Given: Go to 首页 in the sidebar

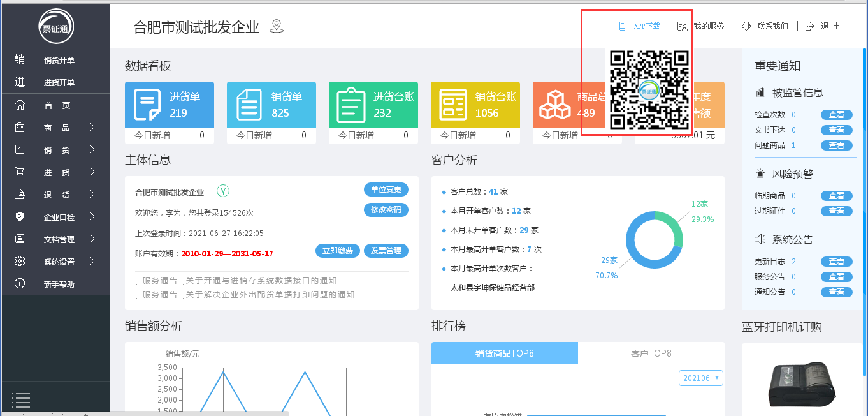Looking at the screenshot, I should pos(57,106).
